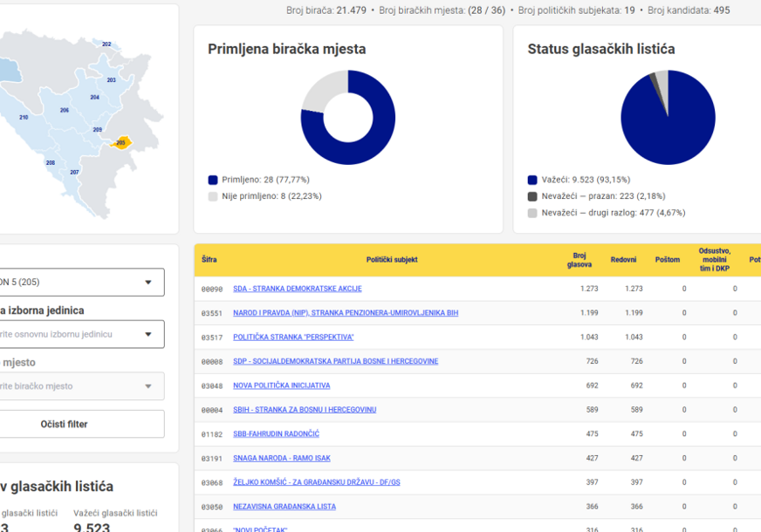Sort by Broj glasova column header
This screenshot has width=761, height=532.
[579, 260]
